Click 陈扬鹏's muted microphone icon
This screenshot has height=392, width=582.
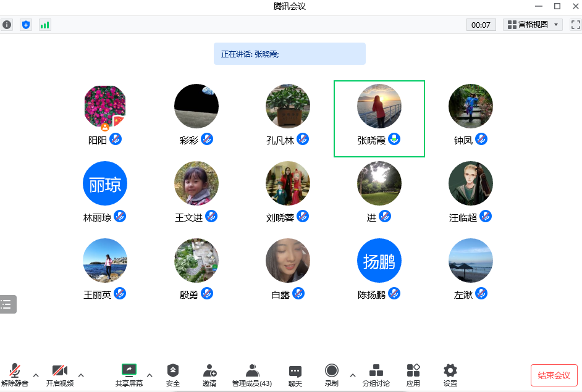[x=394, y=293]
